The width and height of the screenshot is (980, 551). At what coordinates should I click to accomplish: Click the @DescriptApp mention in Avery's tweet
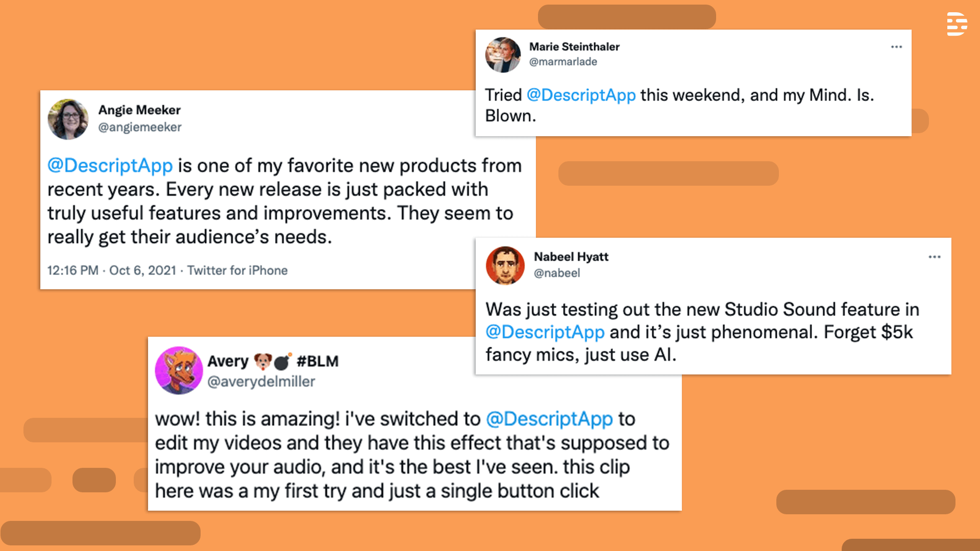click(549, 418)
